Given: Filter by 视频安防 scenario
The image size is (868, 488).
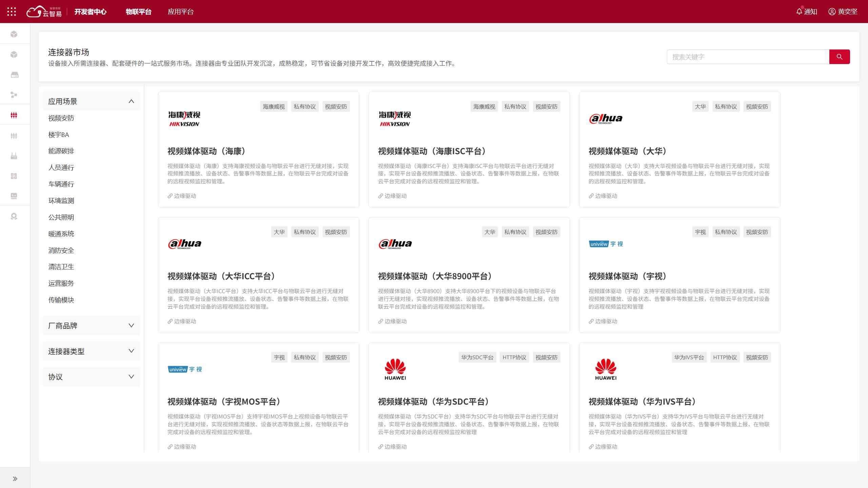Looking at the screenshot, I should 61,118.
